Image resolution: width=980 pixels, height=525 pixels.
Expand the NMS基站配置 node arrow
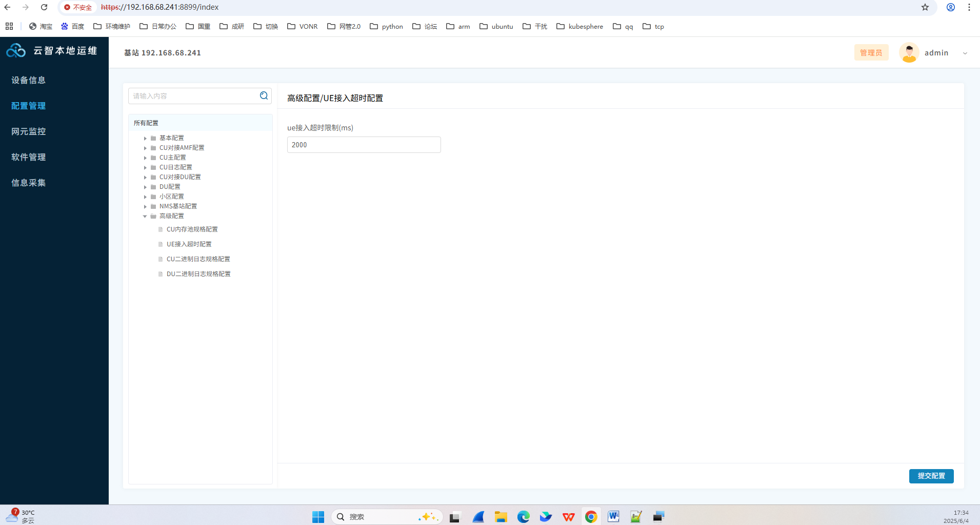pyautogui.click(x=145, y=206)
